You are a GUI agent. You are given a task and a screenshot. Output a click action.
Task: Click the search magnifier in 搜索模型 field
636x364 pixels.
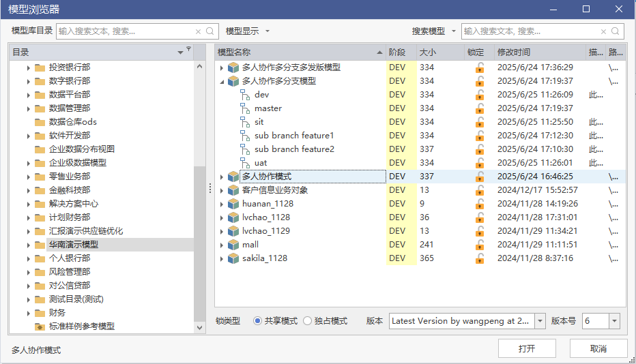(x=616, y=31)
